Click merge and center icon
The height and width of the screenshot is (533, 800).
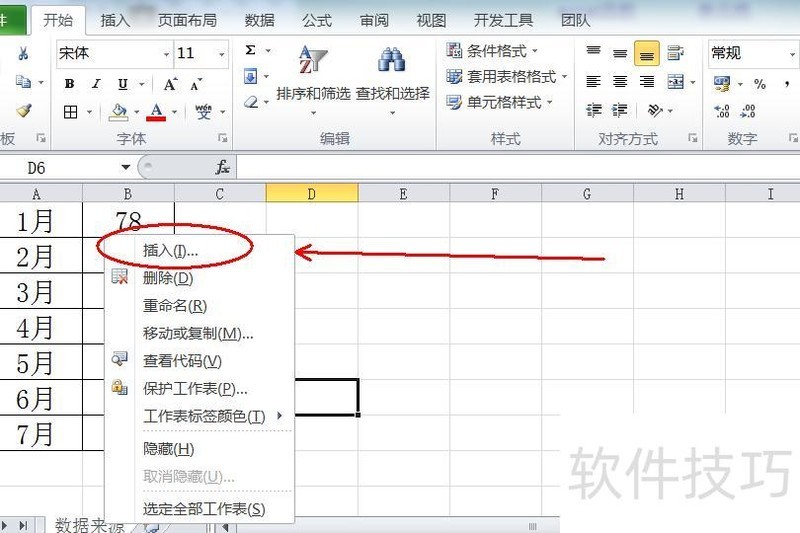pos(676,82)
